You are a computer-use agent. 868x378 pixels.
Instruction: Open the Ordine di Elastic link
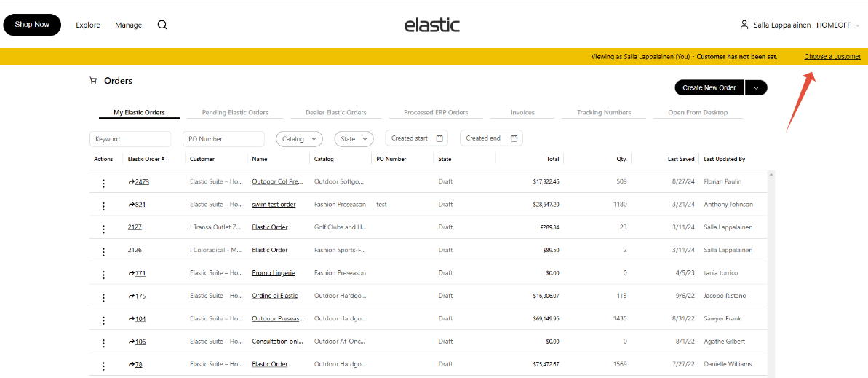[274, 296]
